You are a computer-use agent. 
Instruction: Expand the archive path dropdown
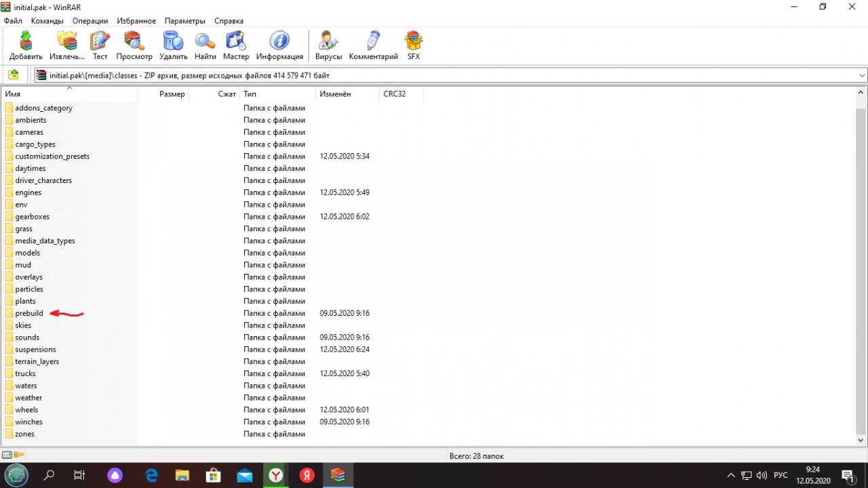click(x=862, y=75)
